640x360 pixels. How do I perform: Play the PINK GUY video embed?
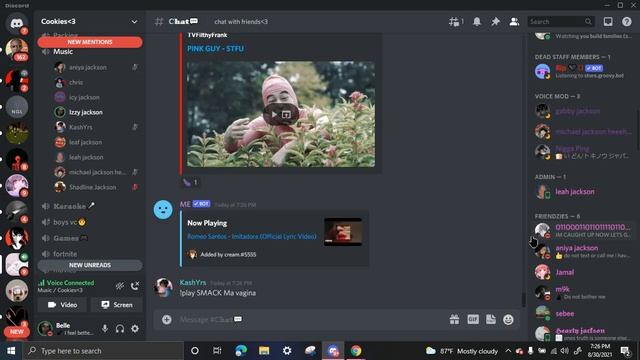pyautogui.click(x=274, y=114)
